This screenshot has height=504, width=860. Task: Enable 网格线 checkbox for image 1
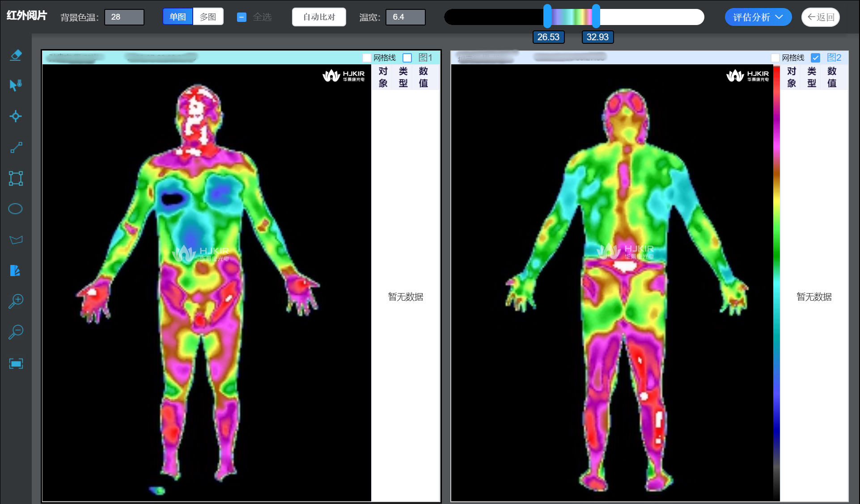click(x=367, y=58)
